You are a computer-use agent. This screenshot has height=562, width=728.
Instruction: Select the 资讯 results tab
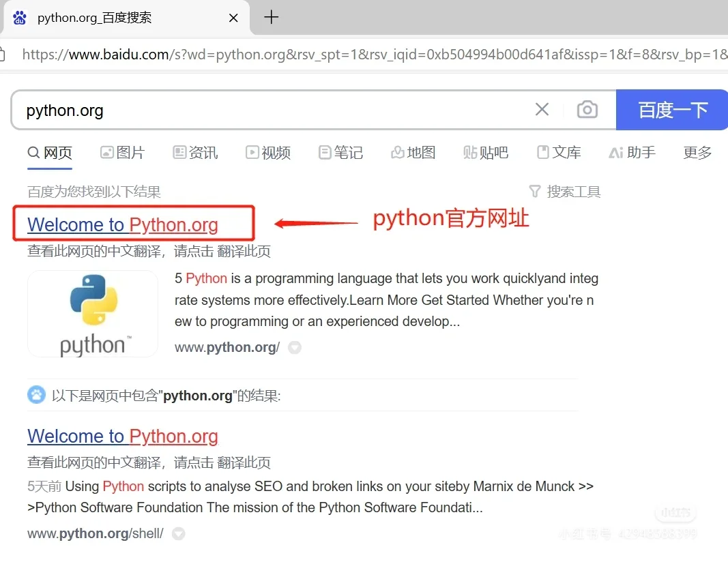point(195,153)
